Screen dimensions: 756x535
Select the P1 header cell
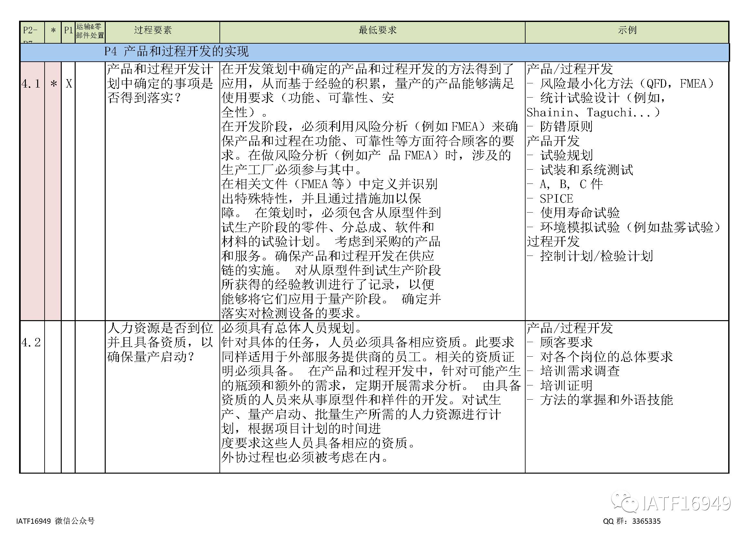coord(68,30)
